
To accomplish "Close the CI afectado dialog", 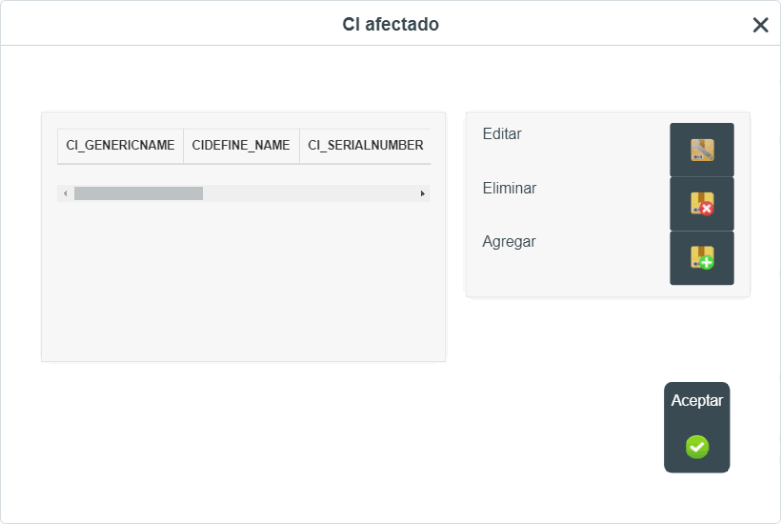I will click(760, 25).
